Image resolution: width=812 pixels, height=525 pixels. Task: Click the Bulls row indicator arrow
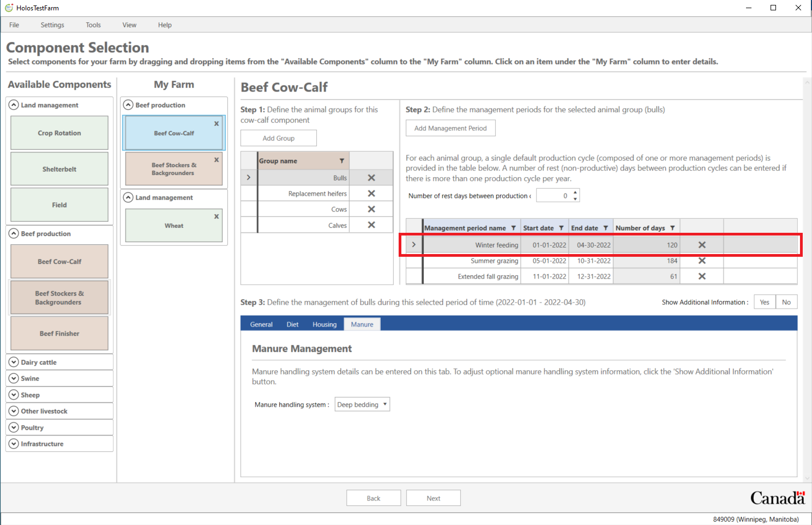249,178
